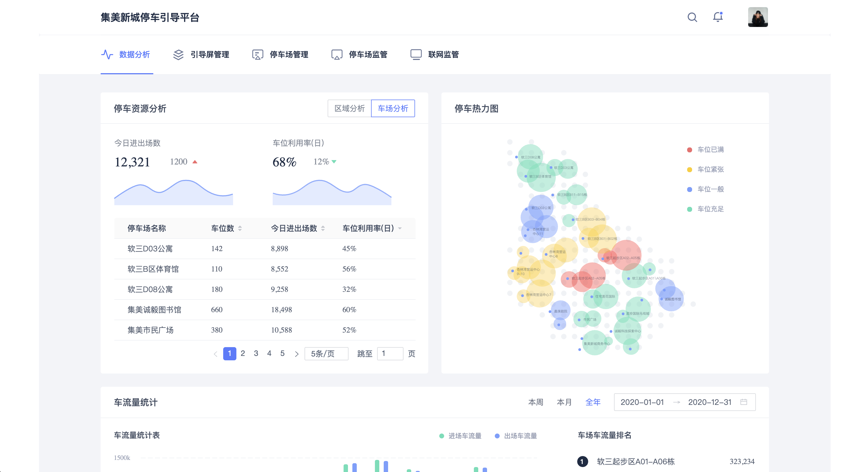Open the 5条/页 page size dropdown
868x472 pixels.
(326, 354)
